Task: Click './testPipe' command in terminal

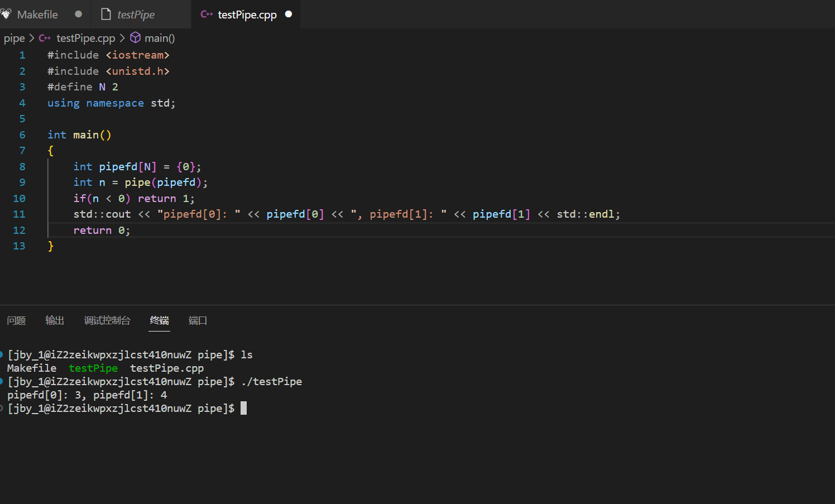Action: click(271, 382)
